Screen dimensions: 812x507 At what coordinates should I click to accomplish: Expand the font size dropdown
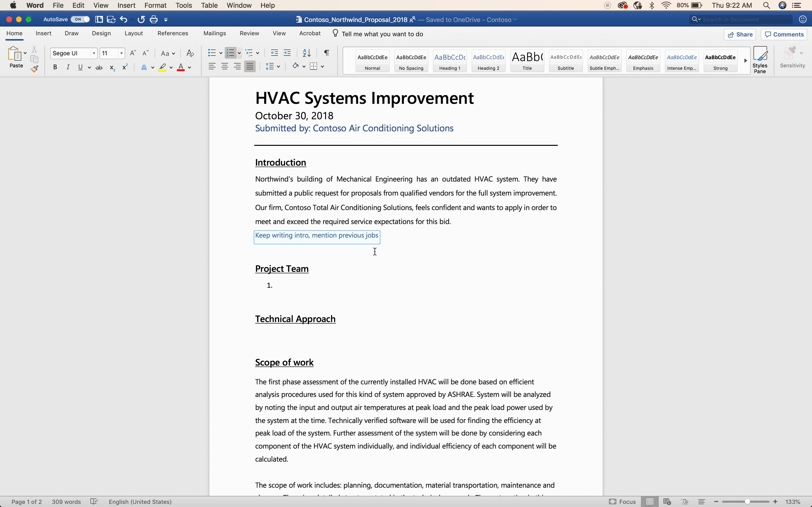[122, 53]
